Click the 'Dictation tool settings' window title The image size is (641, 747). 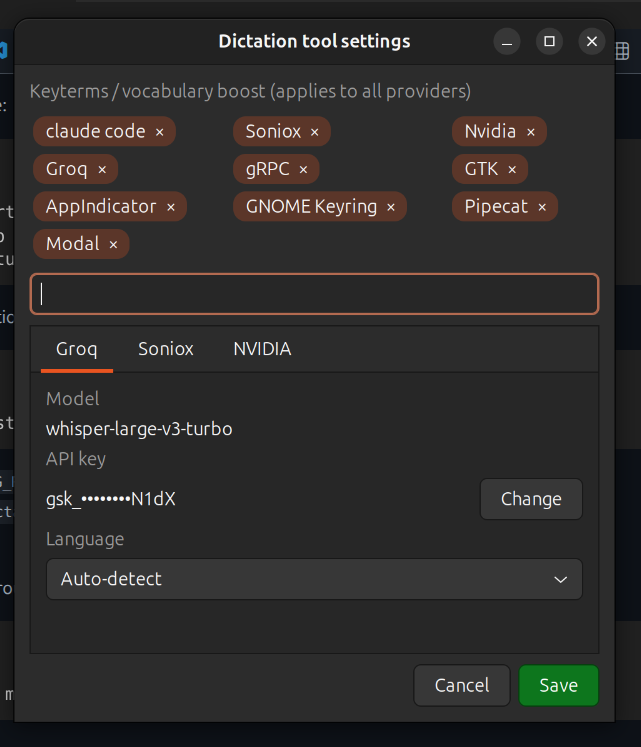(315, 41)
